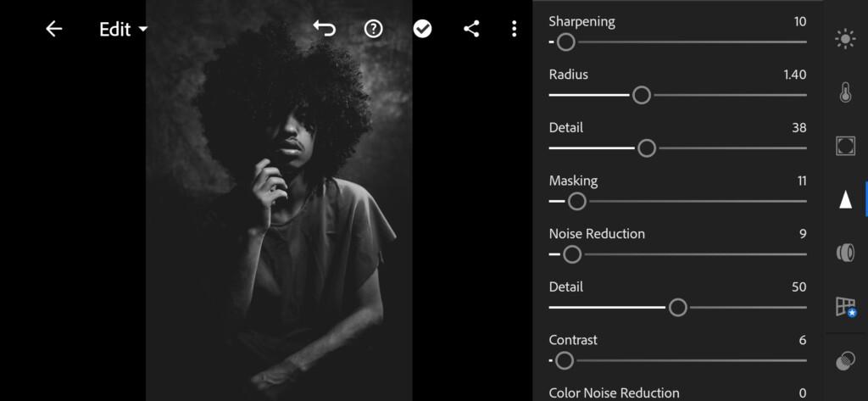Click the Contrast label
868x401 pixels.
573,340
